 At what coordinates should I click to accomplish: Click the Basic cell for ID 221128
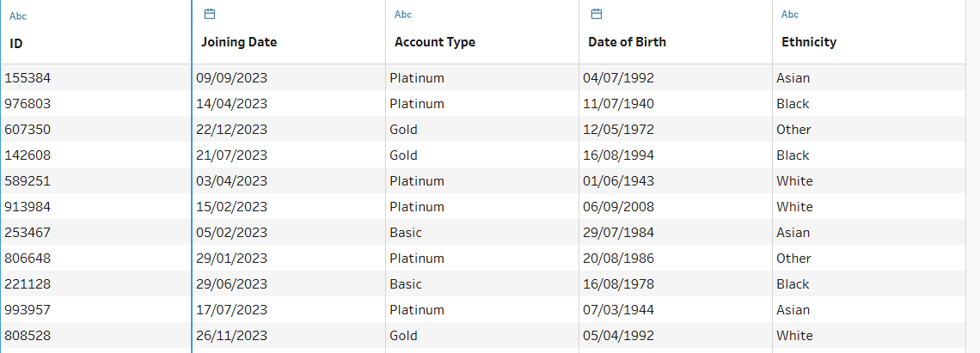tap(406, 284)
